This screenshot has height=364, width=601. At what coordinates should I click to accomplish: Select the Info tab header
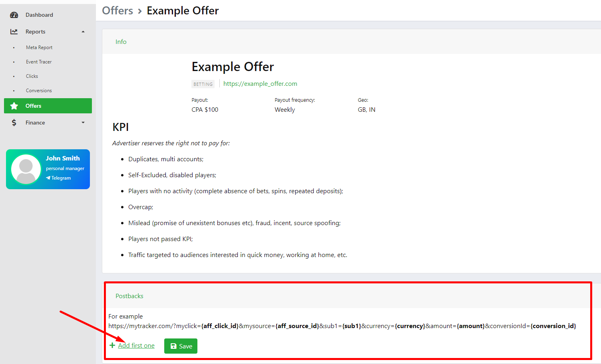point(121,42)
